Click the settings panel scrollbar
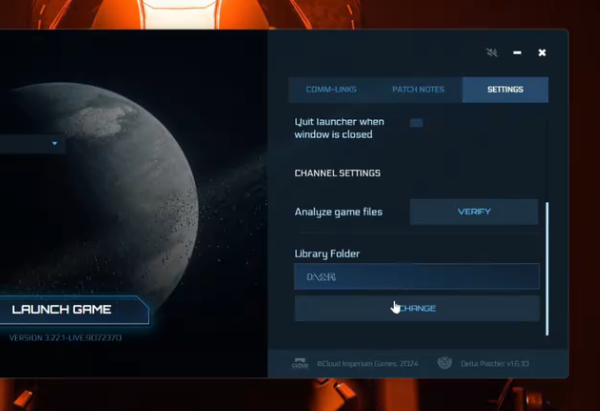Viewport: 600px width, 411px height. coord(547,269)
